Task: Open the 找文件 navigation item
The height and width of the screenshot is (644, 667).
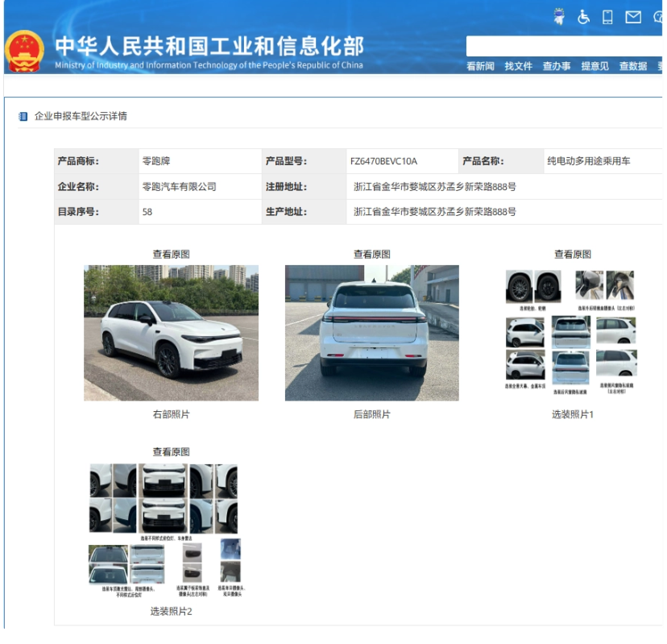Action: 519,66
